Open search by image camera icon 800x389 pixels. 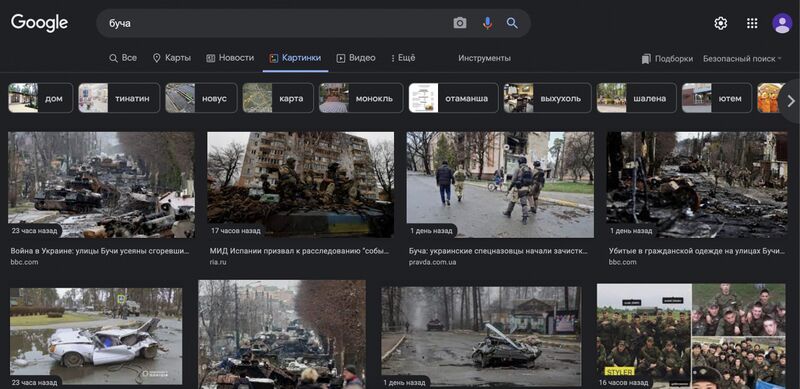(x=460, y=23)
